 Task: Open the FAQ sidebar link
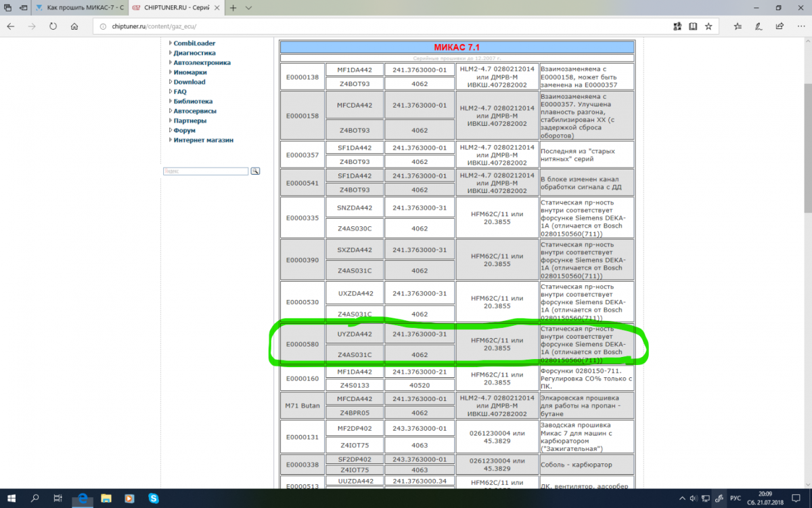180,91
